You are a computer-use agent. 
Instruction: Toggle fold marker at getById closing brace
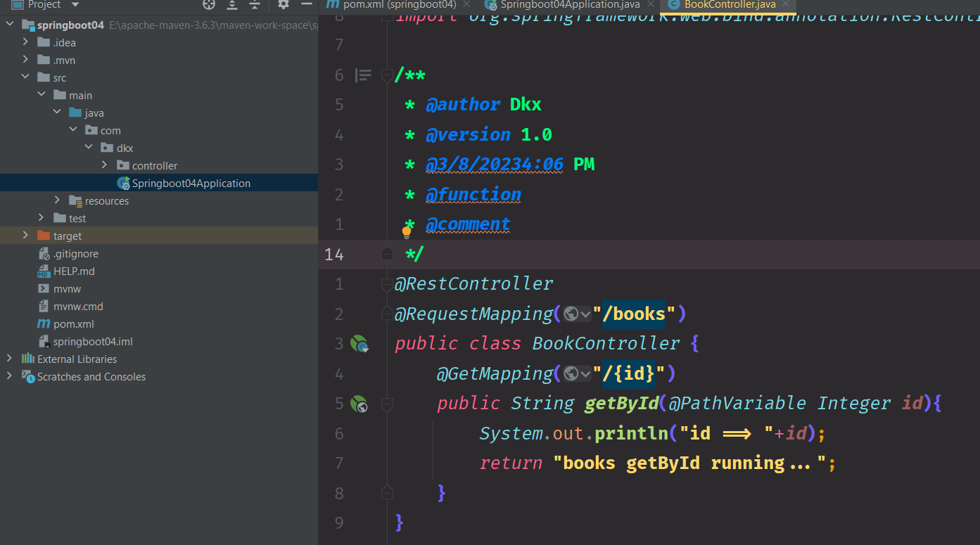[387, 492]
